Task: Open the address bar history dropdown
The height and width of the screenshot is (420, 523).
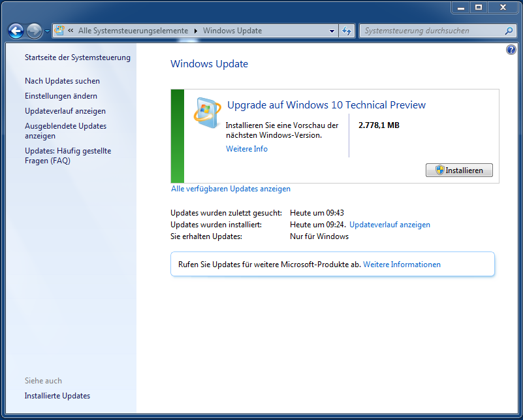Action: (x=332, y=31)
